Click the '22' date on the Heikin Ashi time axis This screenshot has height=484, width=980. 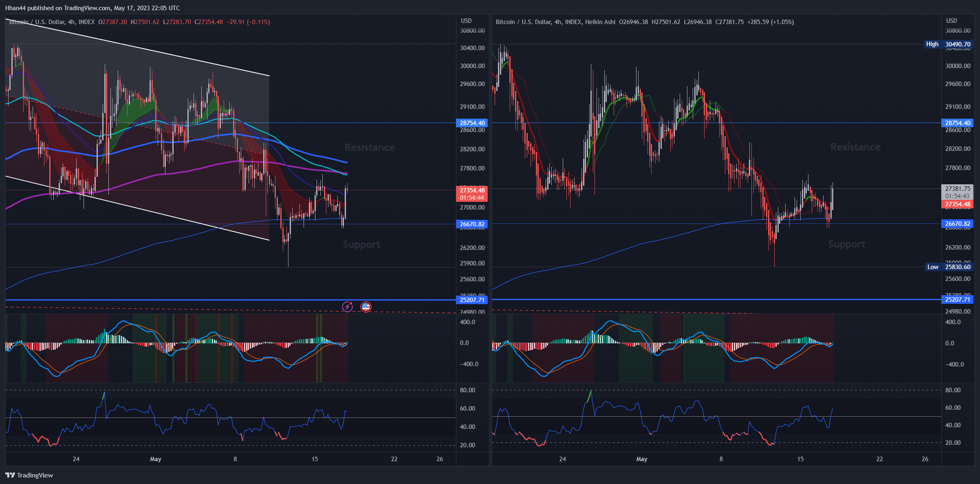click(880, 459)
